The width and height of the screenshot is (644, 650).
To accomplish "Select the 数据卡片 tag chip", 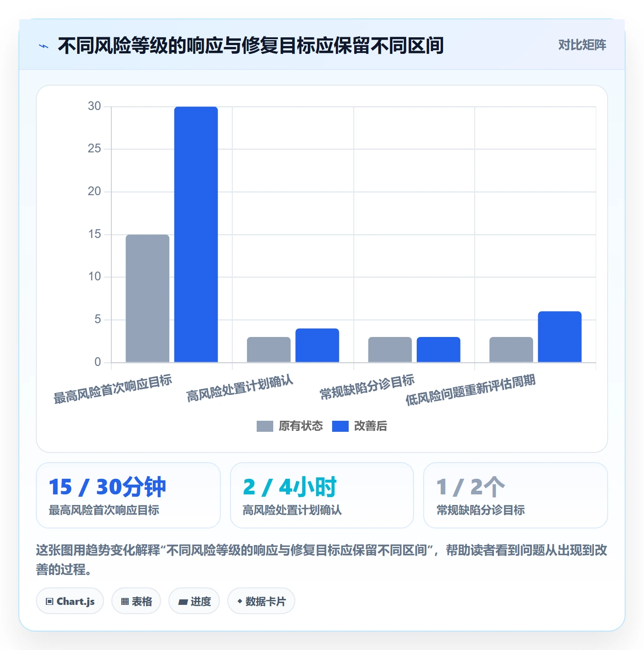I will click(261, 601).
